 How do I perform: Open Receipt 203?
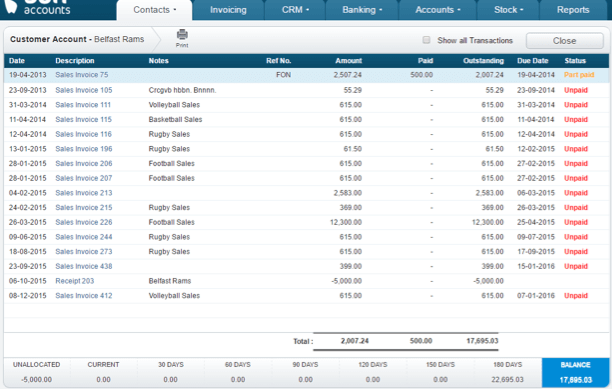75,281
